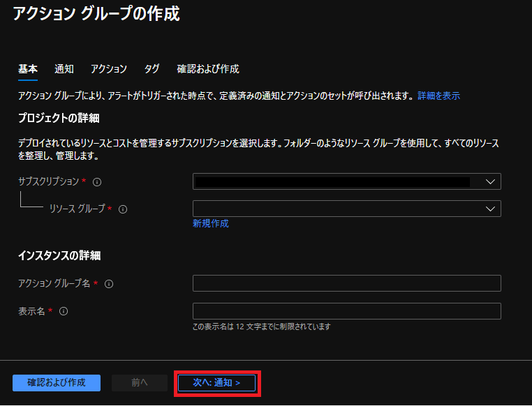
Task: Switch to the 通知 tab
Action: [x=64, y=69]
